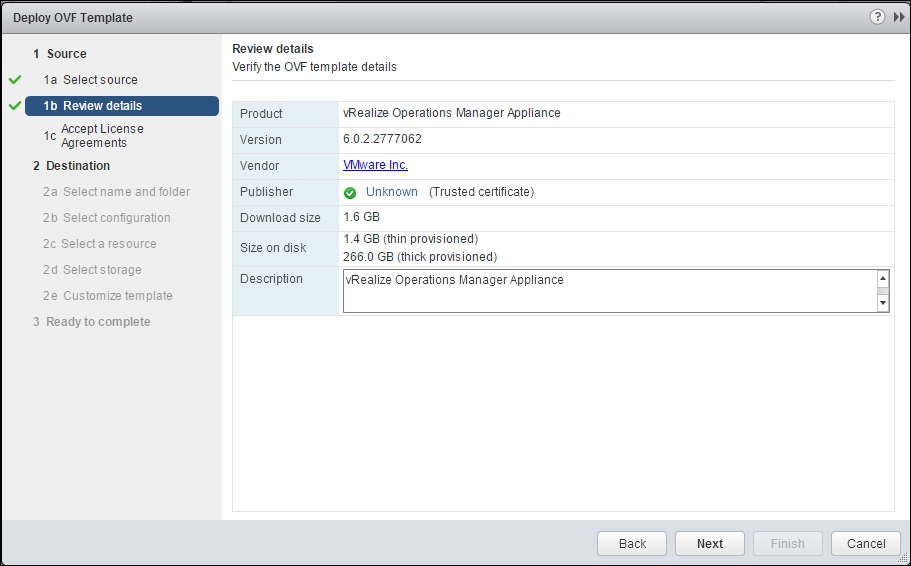This screenshot has height=566, width=911.
Task: Click the window resize grip at corner
Action: click(x=903, y=558)
